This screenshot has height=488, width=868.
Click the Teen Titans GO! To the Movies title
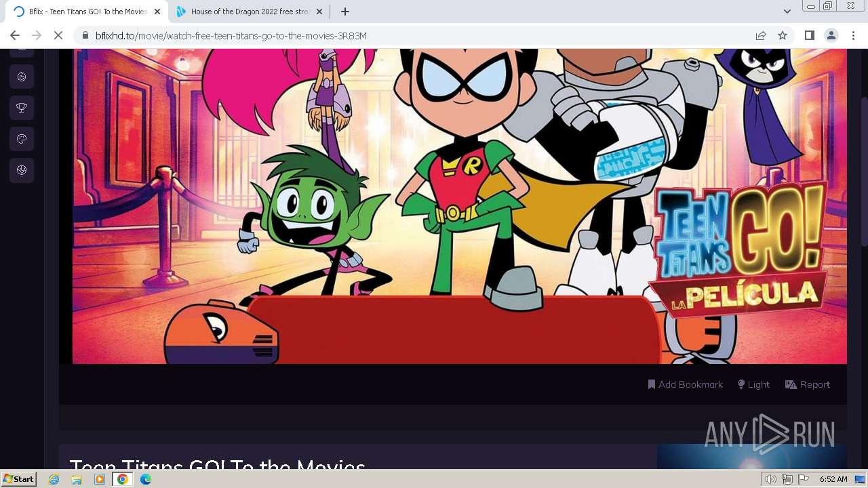[x=218, y=464]
